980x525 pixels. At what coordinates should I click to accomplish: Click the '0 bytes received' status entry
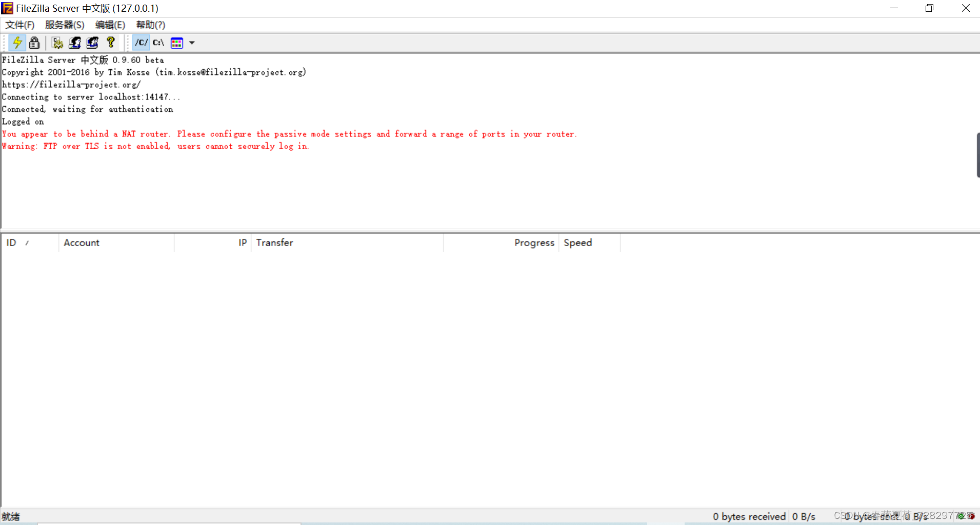click(x=749, y=516)
